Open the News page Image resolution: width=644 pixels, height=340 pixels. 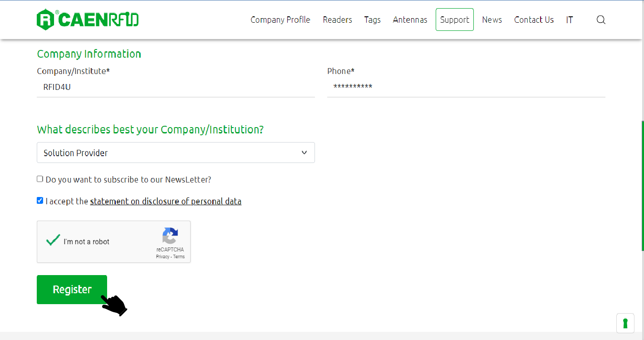492,20
